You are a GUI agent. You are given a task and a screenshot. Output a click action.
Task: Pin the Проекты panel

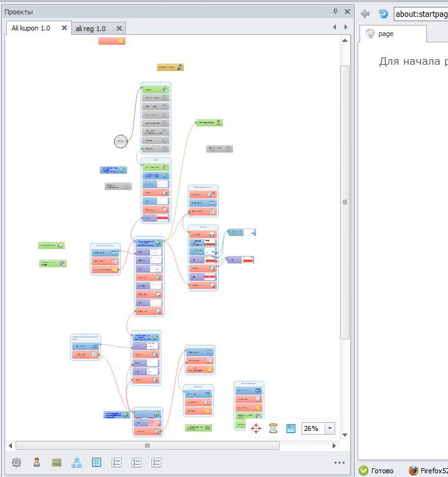coord(335,12)
